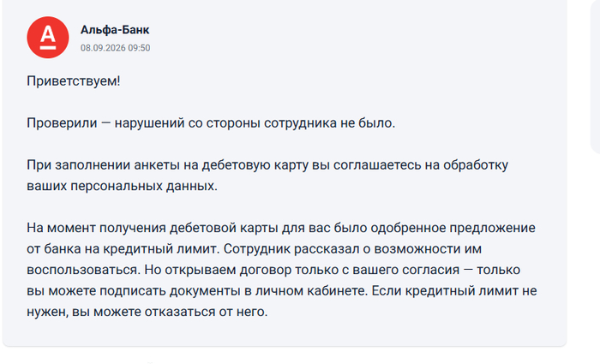Click the line starting На момент получения
The height and width of the screenshot is (364, 600).
point(281,228)
